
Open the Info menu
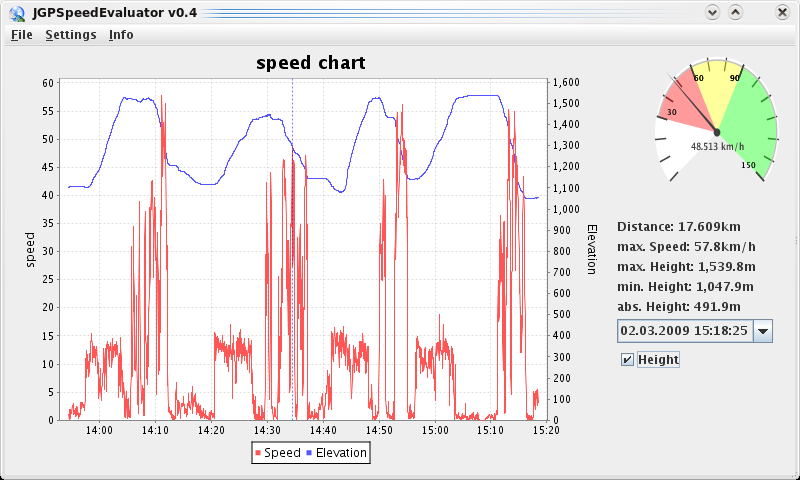tap(121, 34)
